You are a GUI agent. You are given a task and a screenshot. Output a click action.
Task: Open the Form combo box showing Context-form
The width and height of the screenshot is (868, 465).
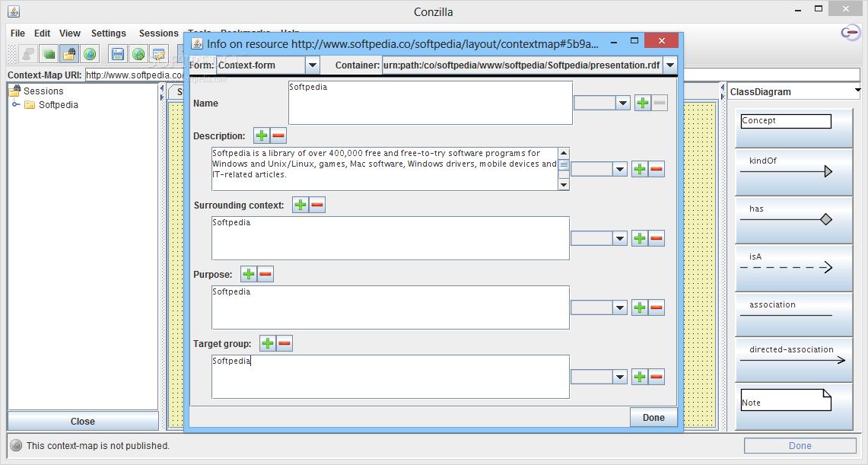coord(268,65)
